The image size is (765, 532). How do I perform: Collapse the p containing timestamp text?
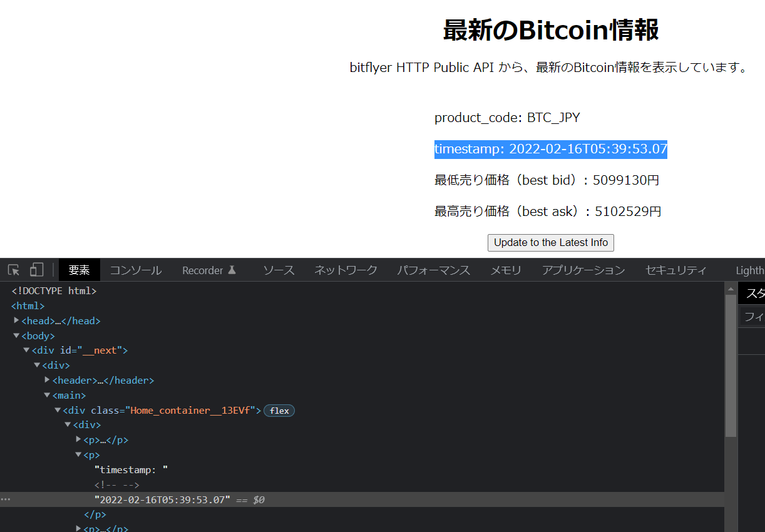(78, 454)
